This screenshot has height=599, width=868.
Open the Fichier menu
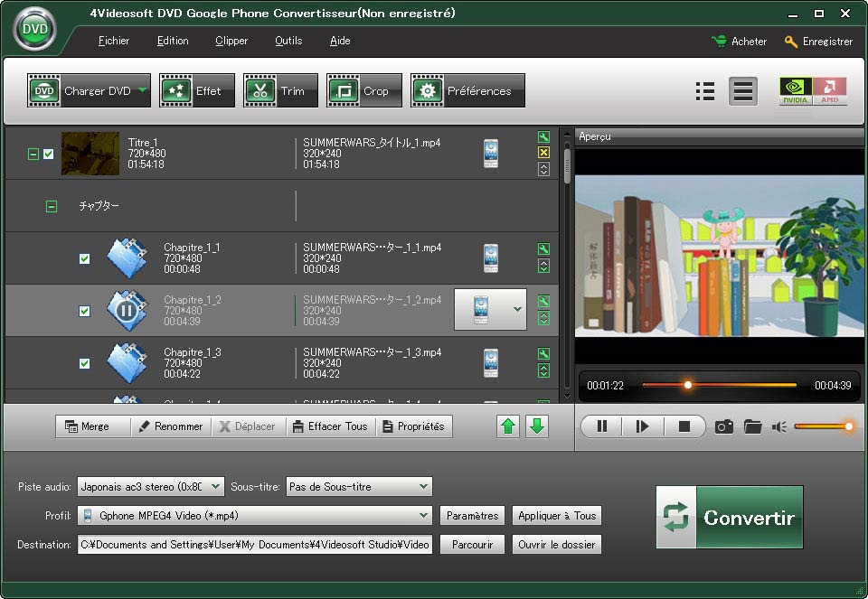114,41
